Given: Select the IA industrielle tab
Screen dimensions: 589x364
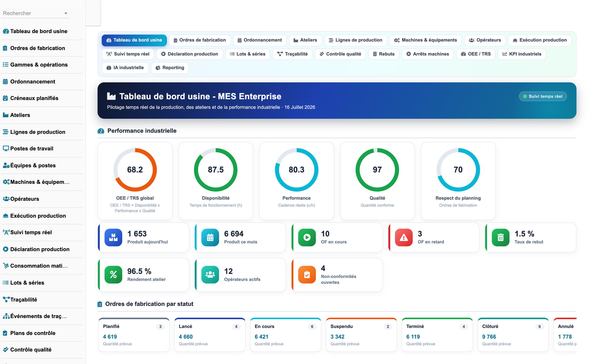Looking at the screenshot, I should point(125,68).
